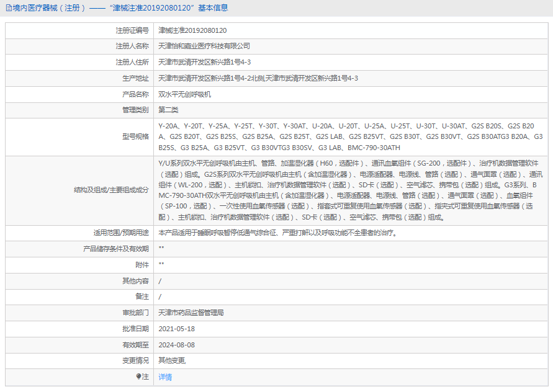The height and width of the screenshot is (392, 553).
Task: Click the 其他内容 row label
Action: 135,281
